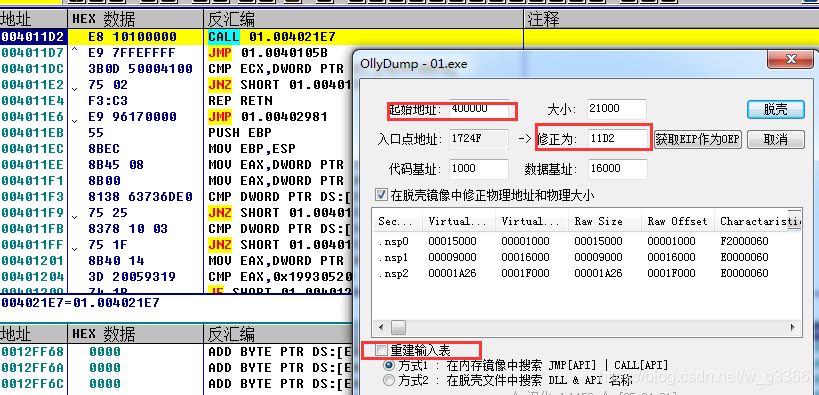Select address 004011FF row
Viewport: 819px width, 395px height.
tap(32, 245)
